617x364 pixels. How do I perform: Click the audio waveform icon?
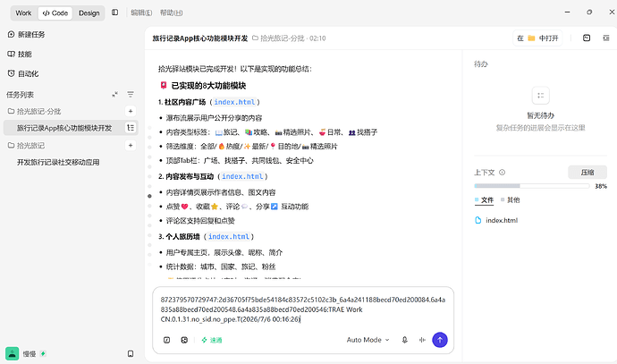tap(422, 340)
